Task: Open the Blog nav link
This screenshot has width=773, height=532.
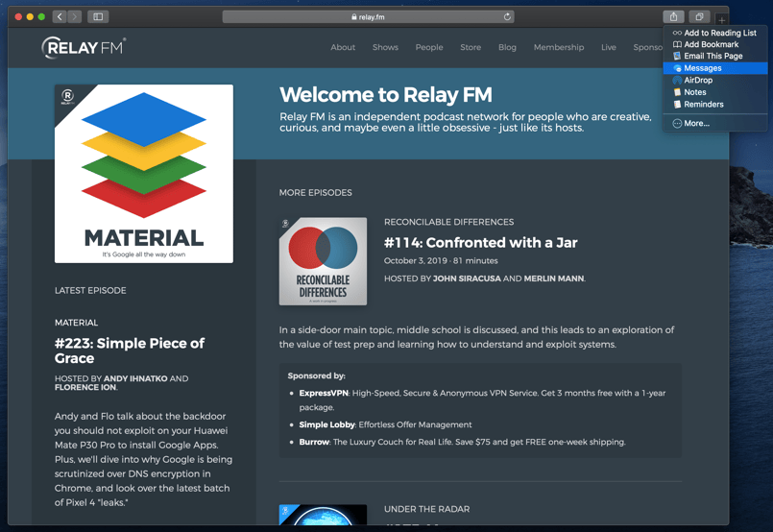Action: tap(507, 47)
